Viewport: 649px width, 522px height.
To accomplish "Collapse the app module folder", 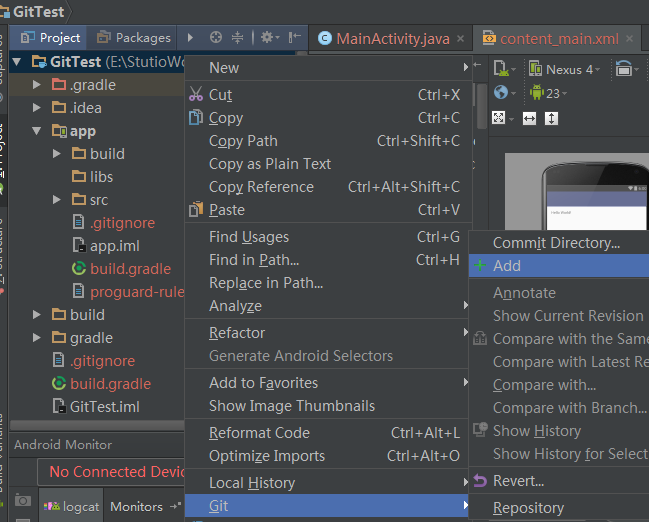I will pos(37,131).
